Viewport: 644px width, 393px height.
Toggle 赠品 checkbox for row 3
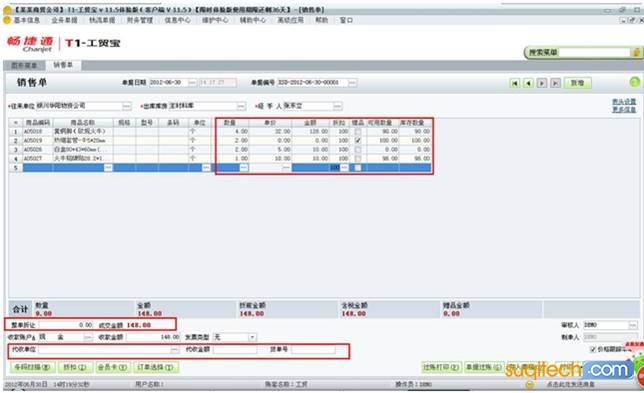tap(358, 149)
